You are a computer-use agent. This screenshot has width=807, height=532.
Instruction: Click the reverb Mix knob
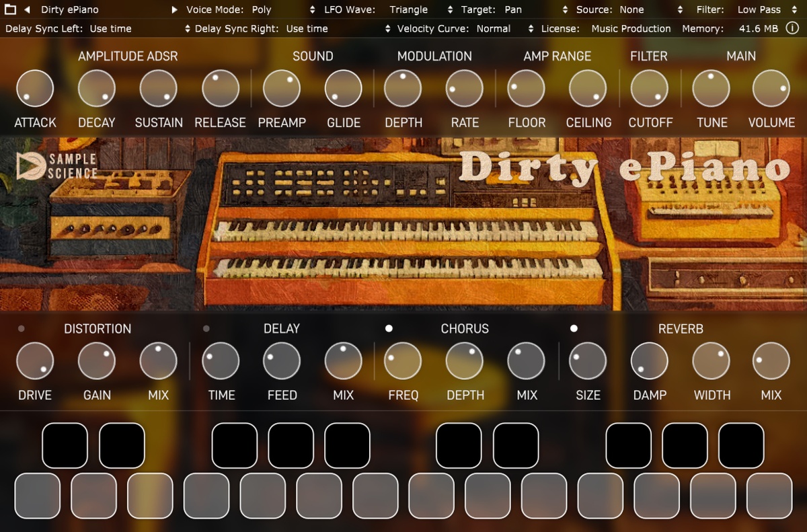pyautogui.click(x=771, y=361)
